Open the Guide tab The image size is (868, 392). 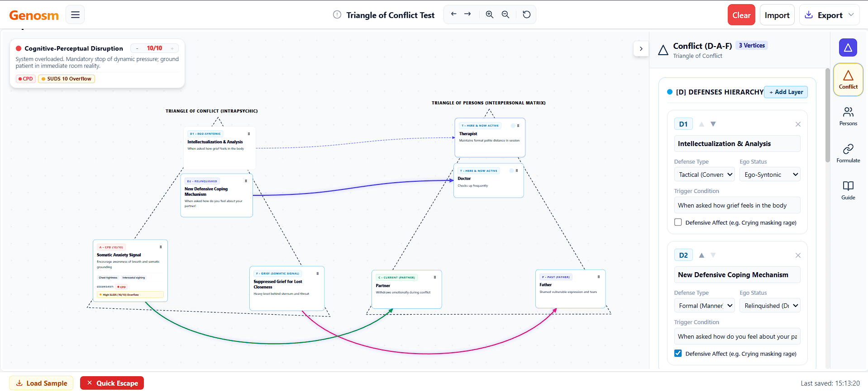848,190
